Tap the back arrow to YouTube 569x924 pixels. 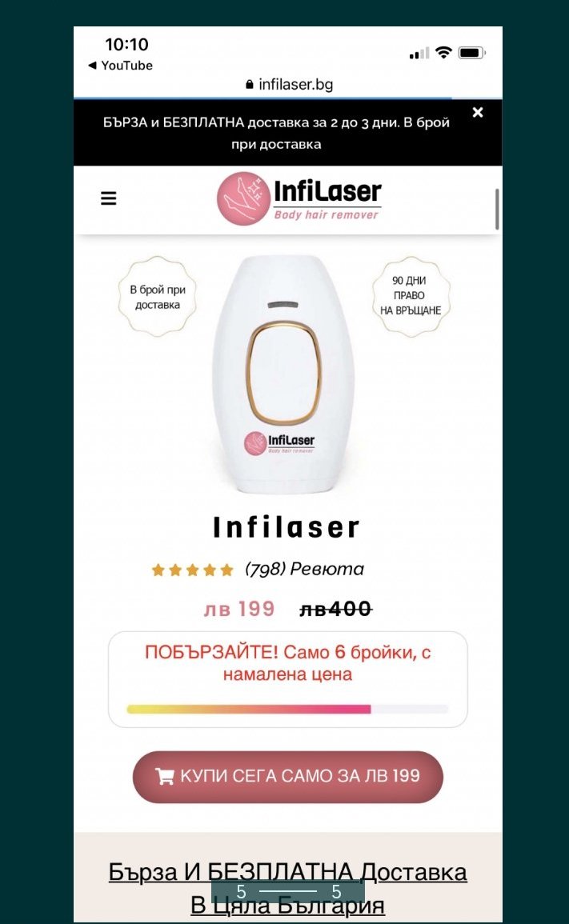(92, 66)
